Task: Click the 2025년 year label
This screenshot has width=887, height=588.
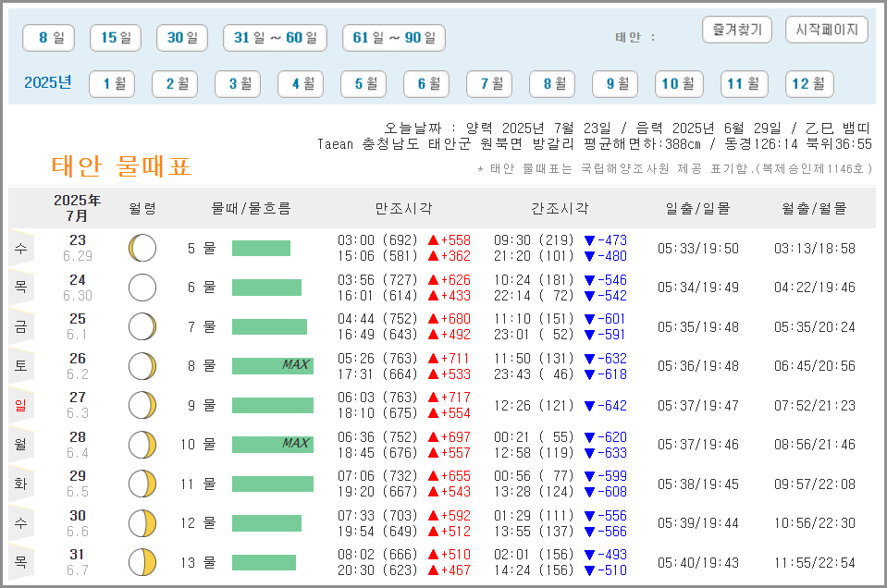Action: (x=47, y=82)
